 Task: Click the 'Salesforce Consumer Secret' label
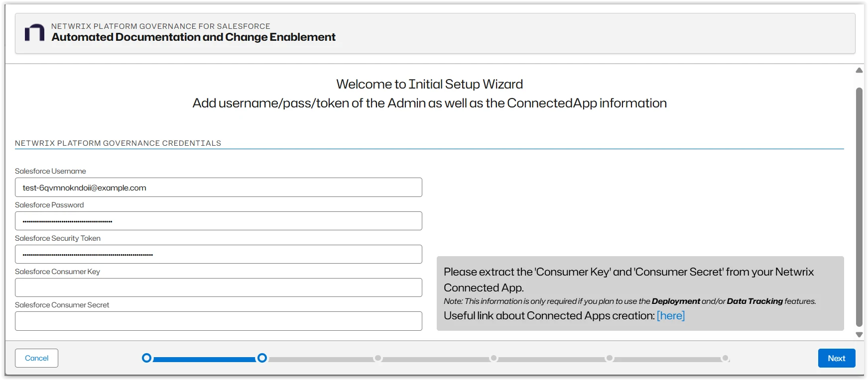(x=62, y=305)
